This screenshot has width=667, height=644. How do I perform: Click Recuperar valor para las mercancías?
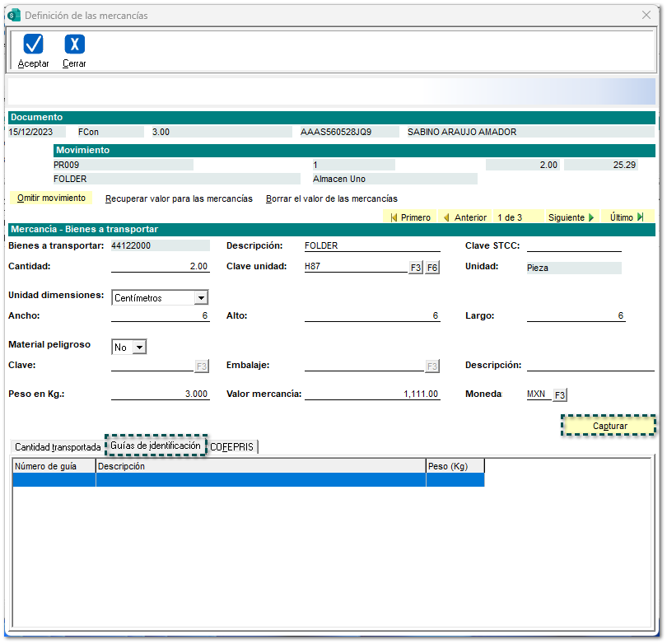(179, 198)
